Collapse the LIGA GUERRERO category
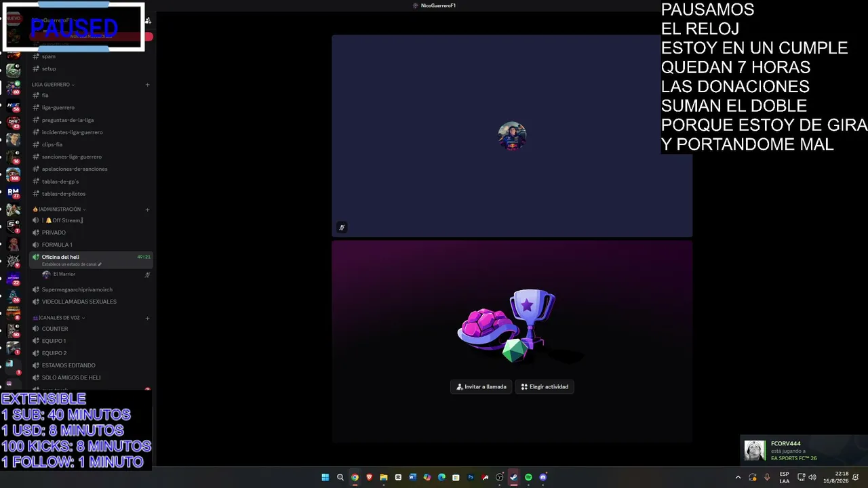868x488 pixels. coord(53,85)
